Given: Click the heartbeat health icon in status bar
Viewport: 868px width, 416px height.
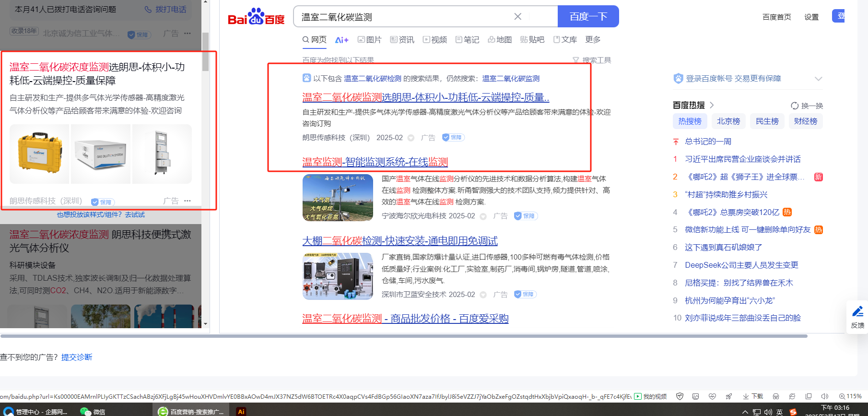Looking at the screenshot, I should [x=712, y=396].
